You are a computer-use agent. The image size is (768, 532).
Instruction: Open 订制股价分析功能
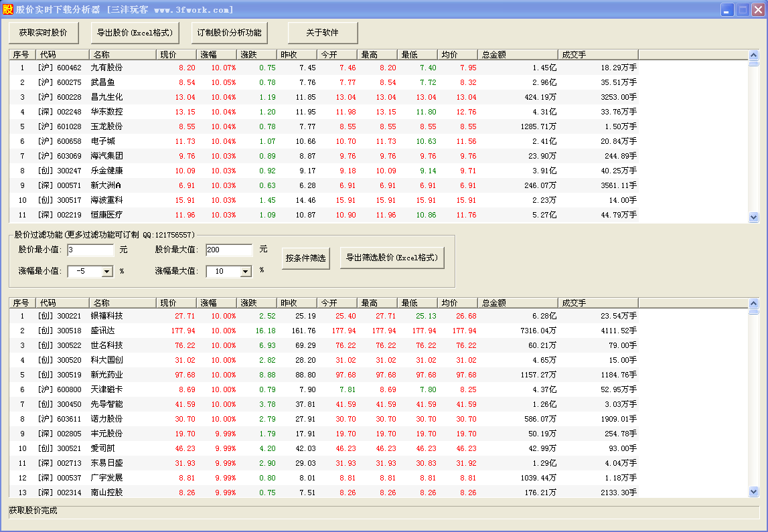point(230,32)
